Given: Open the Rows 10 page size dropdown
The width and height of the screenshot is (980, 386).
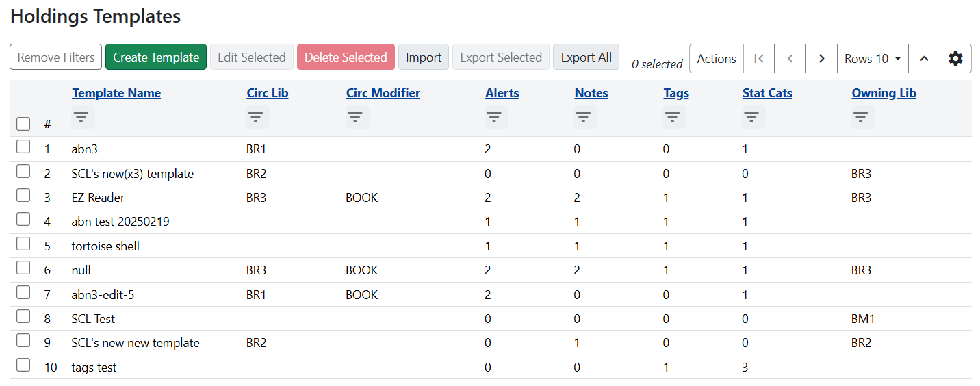Looking at the screenshot, I should tap(872, 59).
